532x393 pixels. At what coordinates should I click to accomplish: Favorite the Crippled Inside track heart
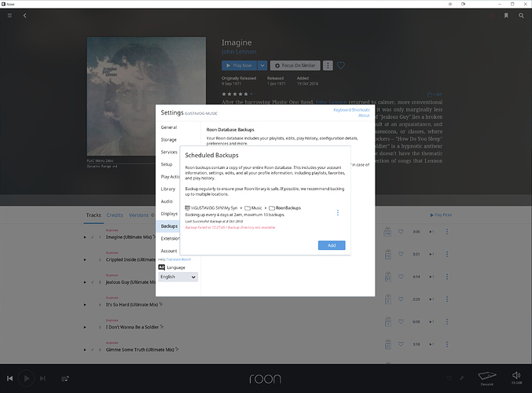401,254
